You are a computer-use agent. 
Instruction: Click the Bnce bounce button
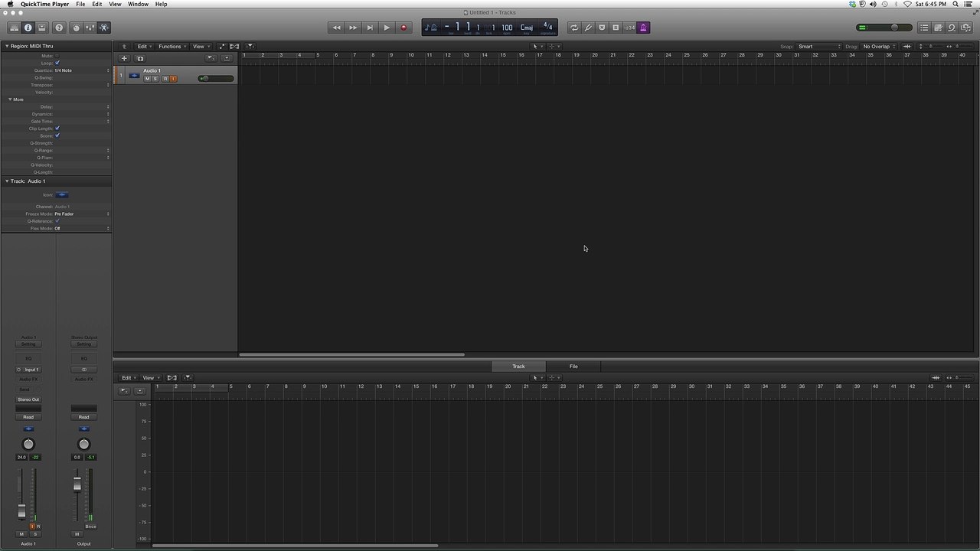90,527
